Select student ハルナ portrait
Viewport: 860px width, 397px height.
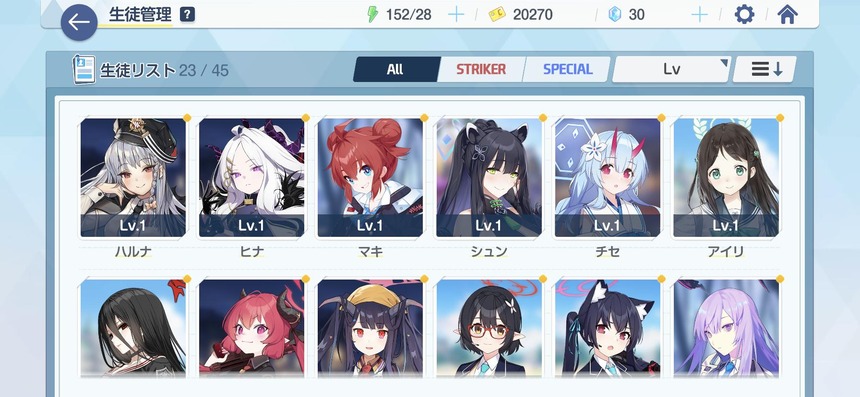(133, 178)
